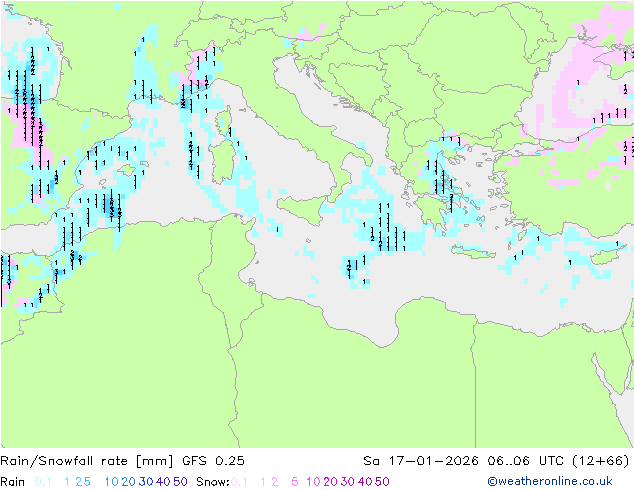Image resolution: width=634 pixels, height=490 pixels.
Task: Pick the purple Rain legend value 50
Action: [x=180, y=482]
